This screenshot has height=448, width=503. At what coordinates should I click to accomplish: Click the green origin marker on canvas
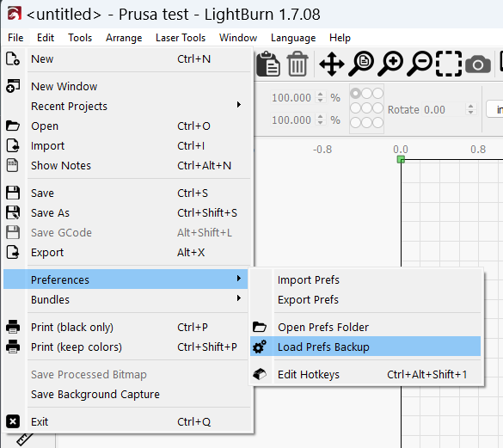tap(401, 159)
